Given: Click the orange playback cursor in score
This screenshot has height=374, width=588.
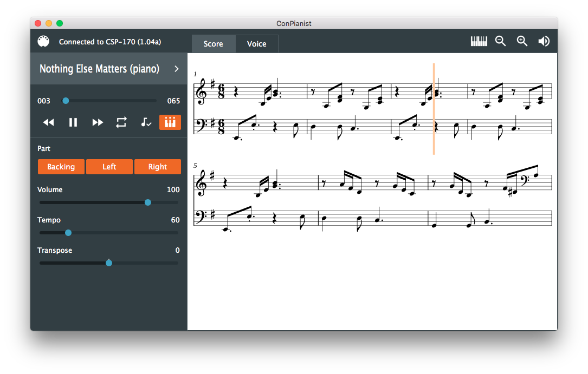Looking at the screenshot, I should (434, 109).
